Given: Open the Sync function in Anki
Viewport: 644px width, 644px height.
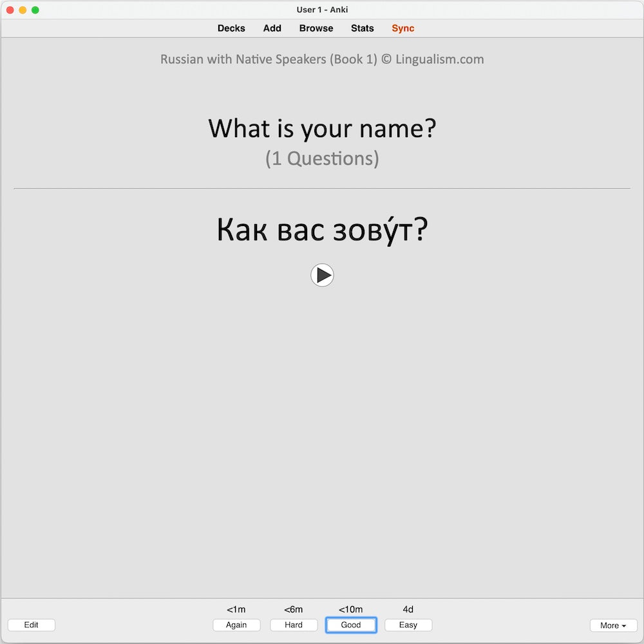Looking at the screenshot, I should (402, 28).
